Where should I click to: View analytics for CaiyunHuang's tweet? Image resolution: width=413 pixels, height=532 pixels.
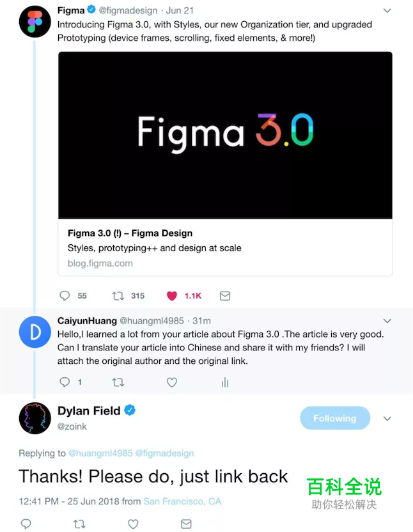pyautogui.click(x=224, y=382)
